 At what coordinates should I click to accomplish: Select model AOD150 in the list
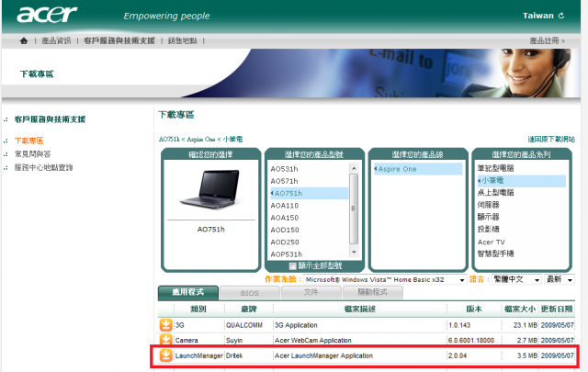pyautogui.click(x=285, y=230)
